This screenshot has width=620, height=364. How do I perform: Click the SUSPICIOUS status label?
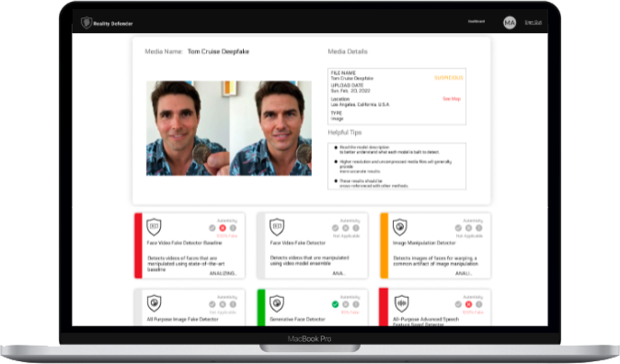(448, 78)
